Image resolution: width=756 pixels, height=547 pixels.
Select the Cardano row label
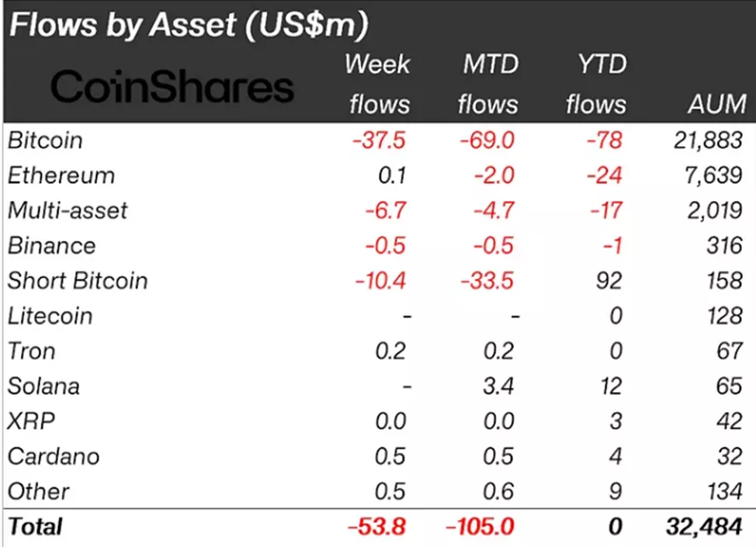coord(54,456)
